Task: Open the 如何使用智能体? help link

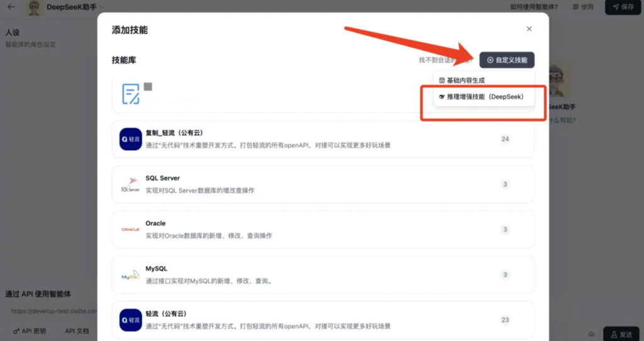Action: [533, 7]
